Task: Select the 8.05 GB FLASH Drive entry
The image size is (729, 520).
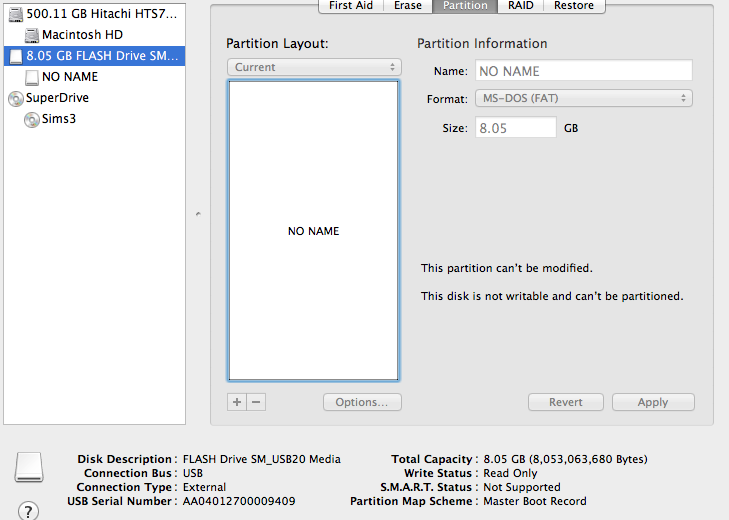Action: [94, 56]
